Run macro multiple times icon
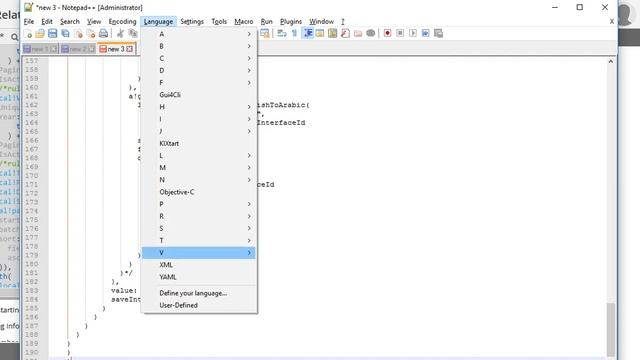This screenshot has width=640, height=360. (425, 33)
